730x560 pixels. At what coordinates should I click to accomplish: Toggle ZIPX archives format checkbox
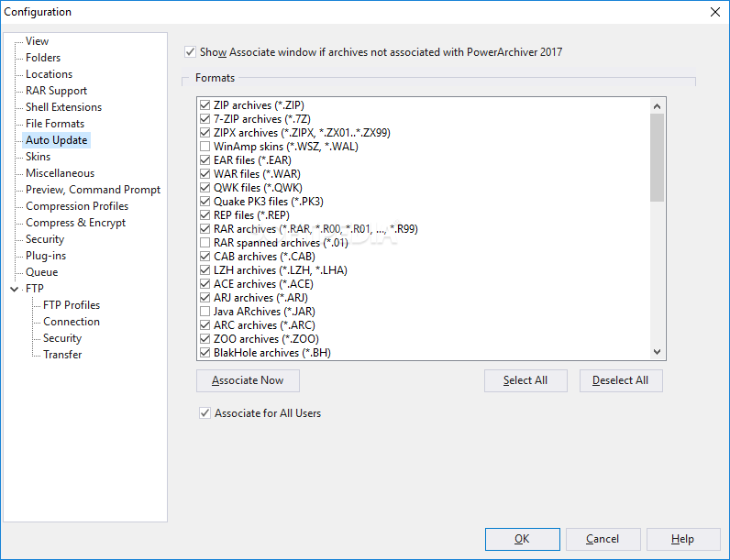(x=205, y=133)
